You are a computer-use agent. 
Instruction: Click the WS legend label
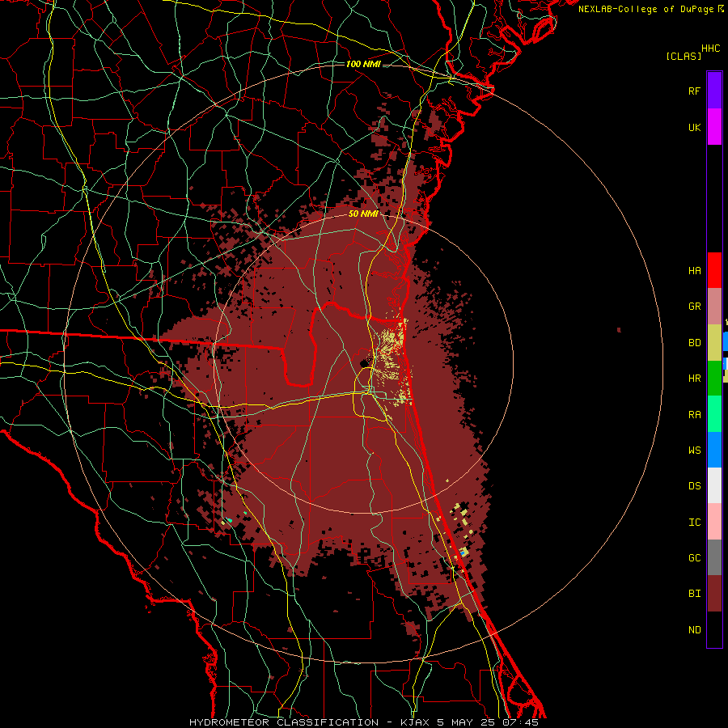(694, 451)
